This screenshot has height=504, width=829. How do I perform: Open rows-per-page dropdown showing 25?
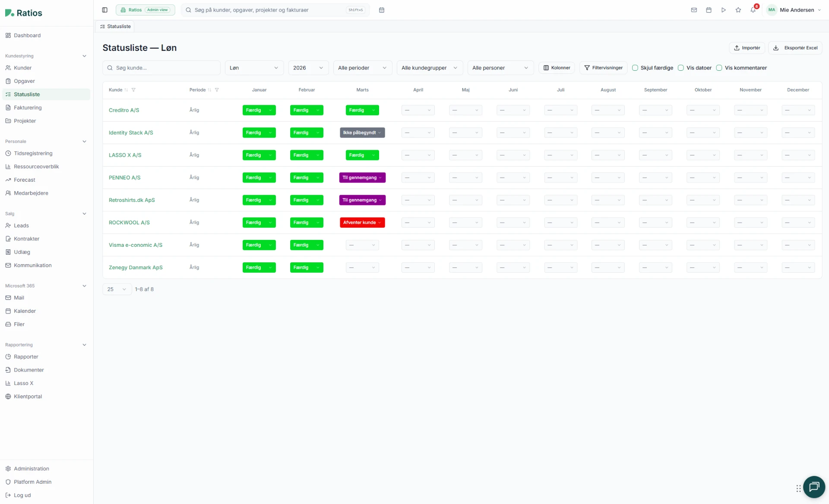117,289
